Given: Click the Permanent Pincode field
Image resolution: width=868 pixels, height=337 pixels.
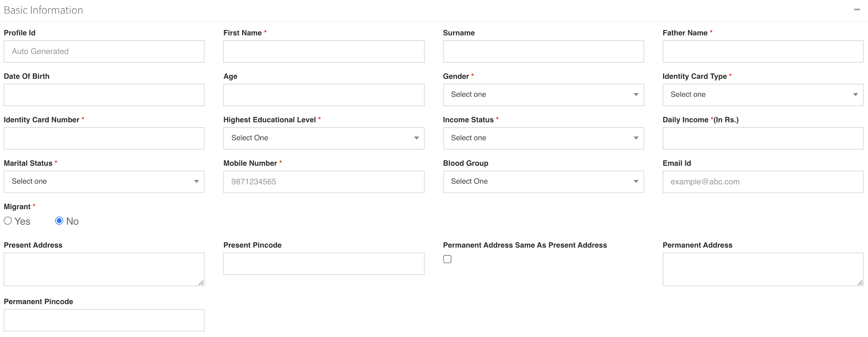Looking at the screenshot, I should 104,320.
